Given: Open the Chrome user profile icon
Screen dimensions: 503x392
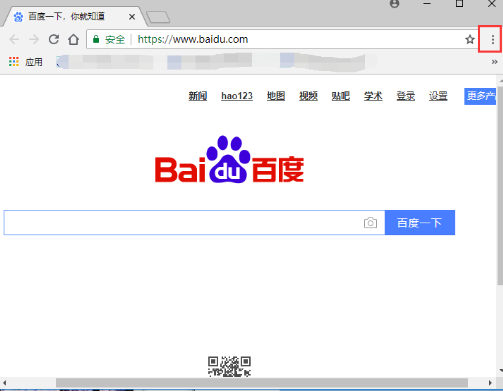Looking at the screenshot, I should click(394, 4).
